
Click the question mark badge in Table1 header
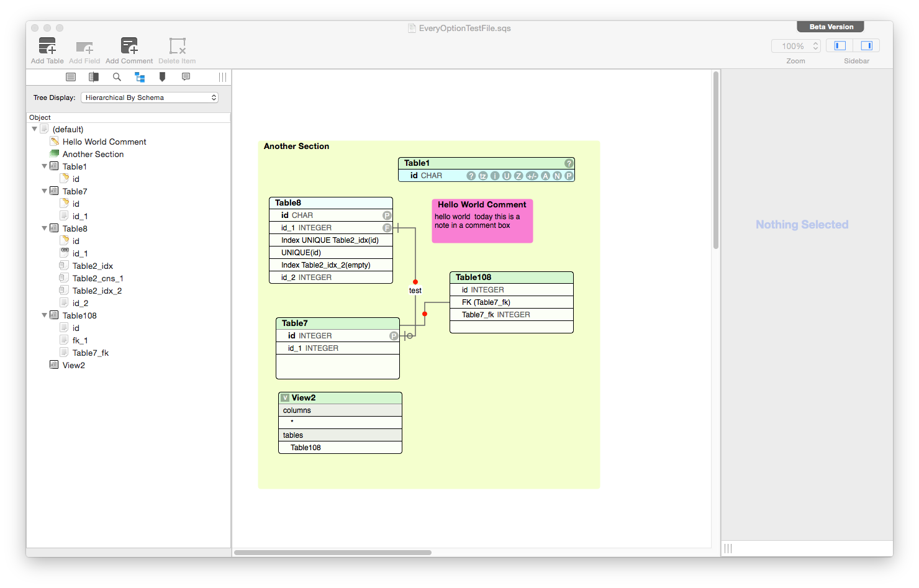coord(568,163)
